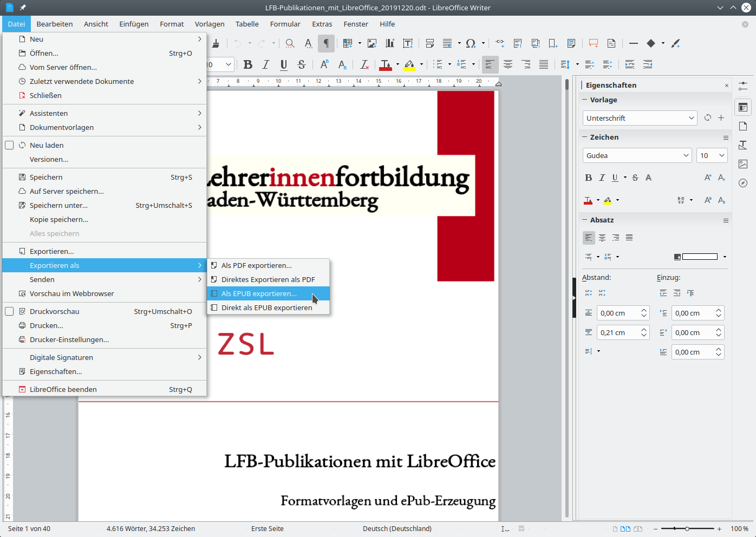The width and height of the screenshot is (756, 537).
Task: Click the language Deutsch (Deutschland) in status bar
Action: [x=397, y=529]
